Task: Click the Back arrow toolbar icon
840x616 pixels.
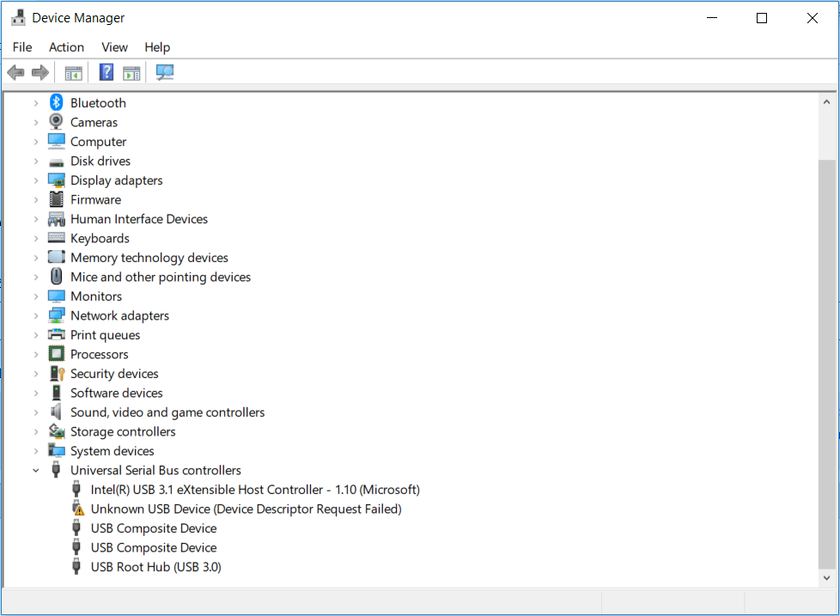Action: point(16,72)
